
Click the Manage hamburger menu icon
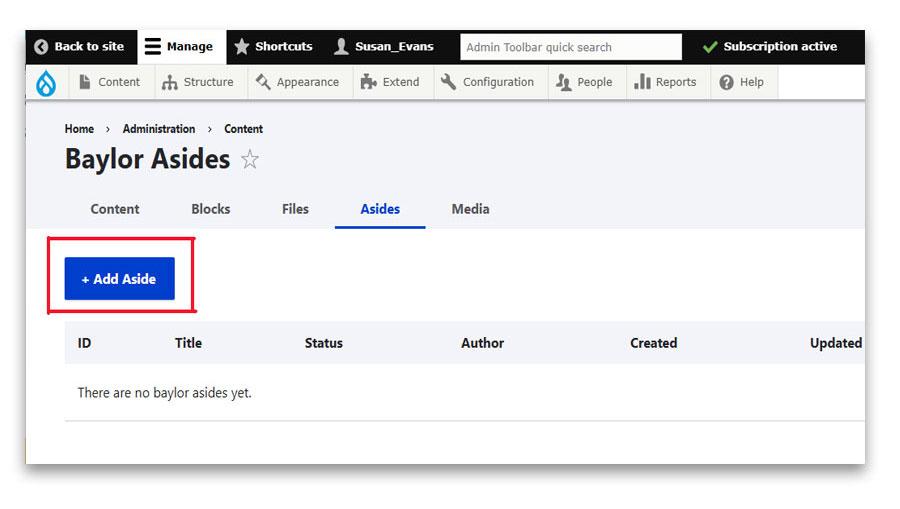(x=153, y=46)
